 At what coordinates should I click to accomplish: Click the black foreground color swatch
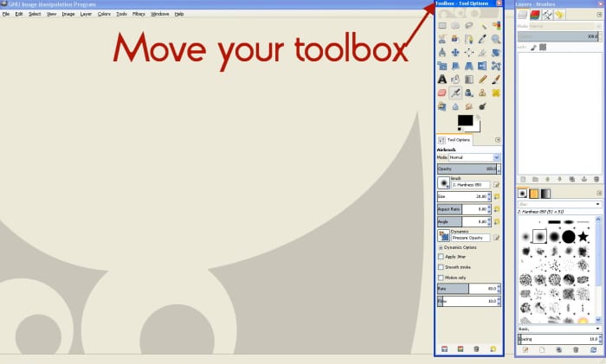(x=465, y=120)
